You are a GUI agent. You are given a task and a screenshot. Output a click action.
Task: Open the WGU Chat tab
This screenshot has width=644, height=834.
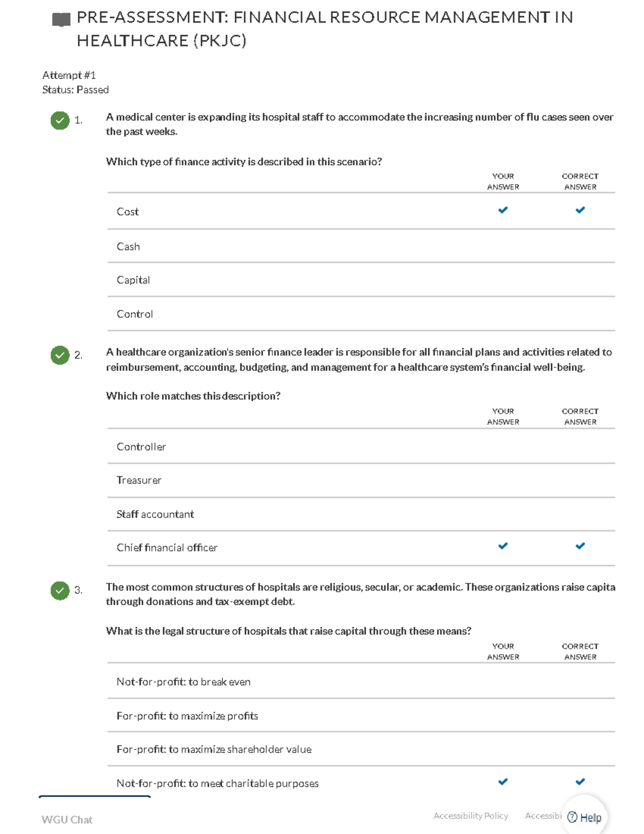point(67,820)
